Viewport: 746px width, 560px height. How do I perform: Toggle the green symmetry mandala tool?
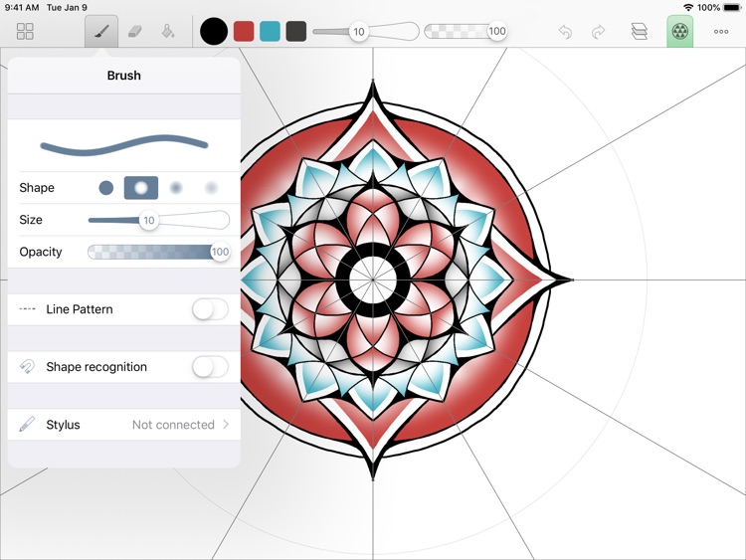tap(679, 32)
